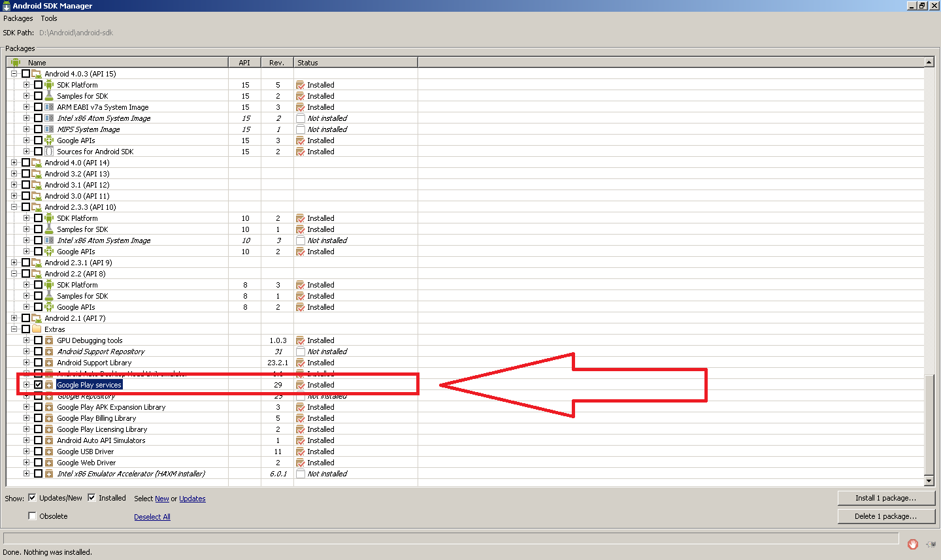This screenshot has height=560, width=941.
Task: Click the Google Web Driver package icon
Action: (x=49, y=463)
